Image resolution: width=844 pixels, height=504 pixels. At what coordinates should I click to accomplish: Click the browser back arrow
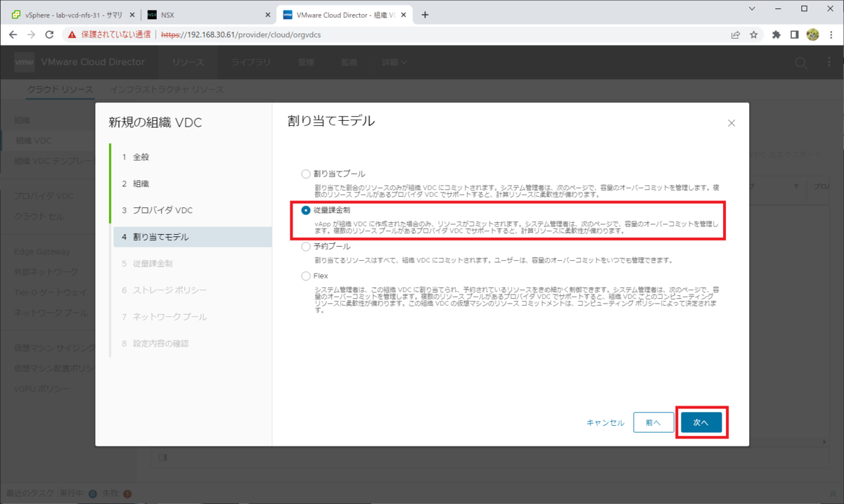tap(13, 34)
